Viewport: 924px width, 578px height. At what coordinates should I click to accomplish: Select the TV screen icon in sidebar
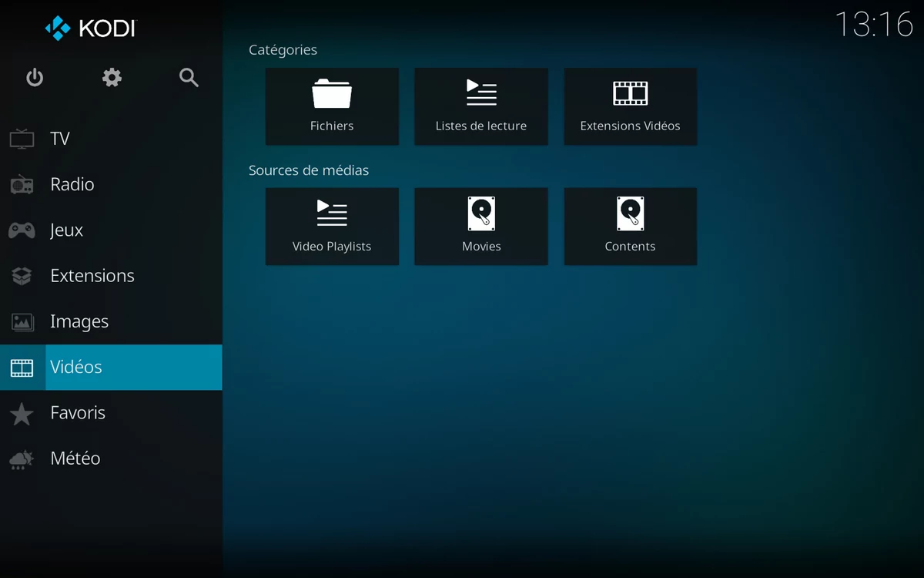coord(22,139)
